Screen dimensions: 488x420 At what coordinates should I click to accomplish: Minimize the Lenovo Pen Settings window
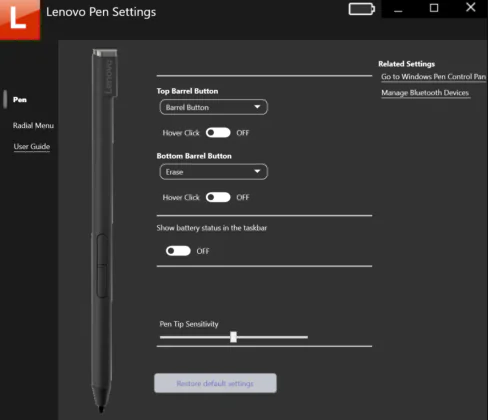click(x=398, y=9)
